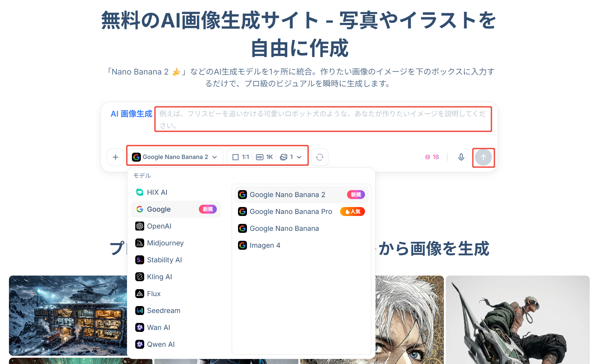Click the upward arrow generate button
The height and width of the screenshot is (364, 597).
point(483,157)
